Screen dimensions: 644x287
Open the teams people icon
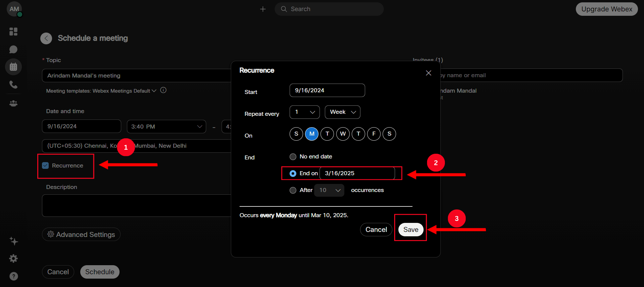(13, 103)
